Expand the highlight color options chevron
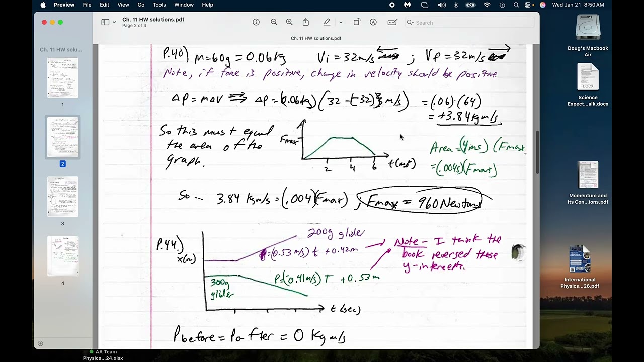The height and width of the screenshot is (362, 644). tap(341, 22)
